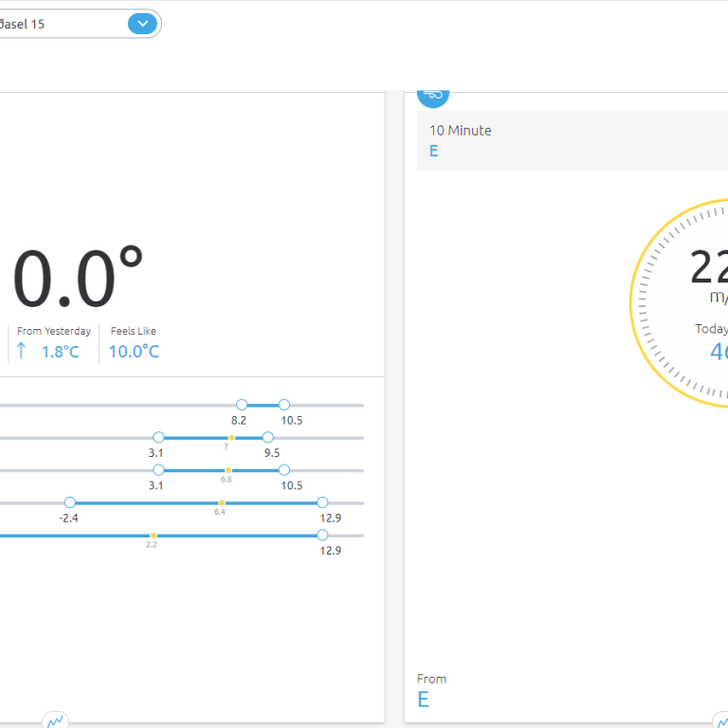Image resolution: width=728 pixels, height=728 pixels.
Task: Open the station dropdown arrow beside Basel 15
Action: coord(142,24)
